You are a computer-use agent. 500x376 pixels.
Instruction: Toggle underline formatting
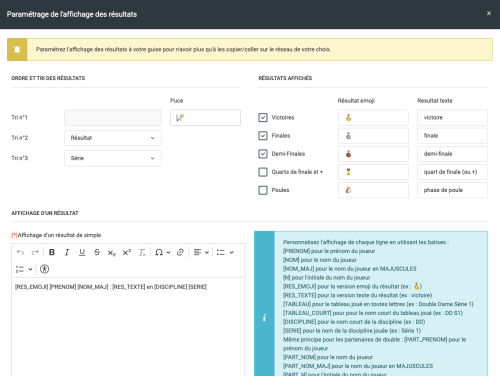pyautogui.click(x=82, y=252)
